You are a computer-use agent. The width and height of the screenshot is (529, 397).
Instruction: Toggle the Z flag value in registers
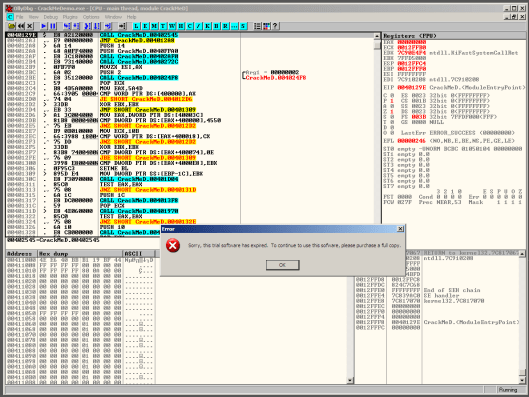coord(392,111)
